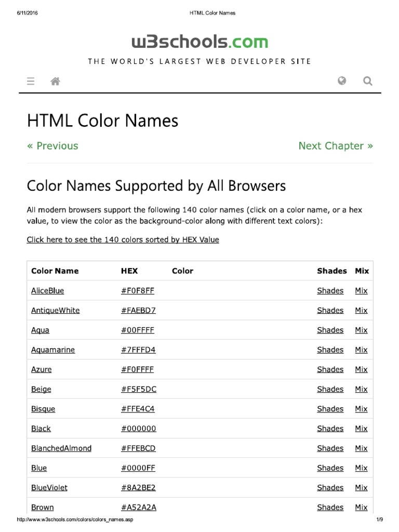Select the Azure color name

tap(42, 370)
